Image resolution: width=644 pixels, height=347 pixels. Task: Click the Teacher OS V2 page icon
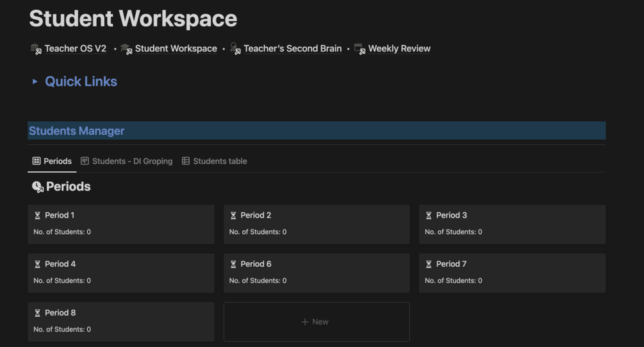coord(37,49)
